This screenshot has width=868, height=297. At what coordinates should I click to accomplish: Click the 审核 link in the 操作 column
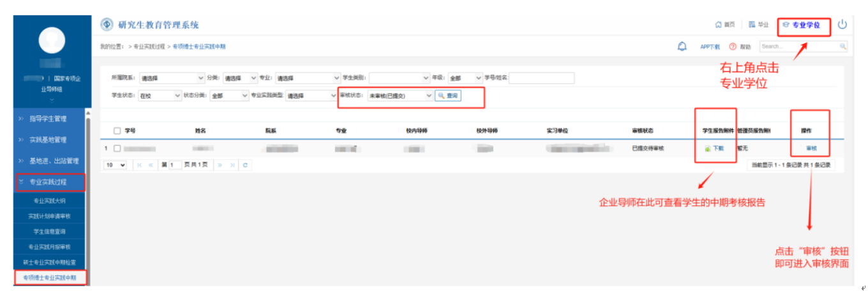coord(811,148)
